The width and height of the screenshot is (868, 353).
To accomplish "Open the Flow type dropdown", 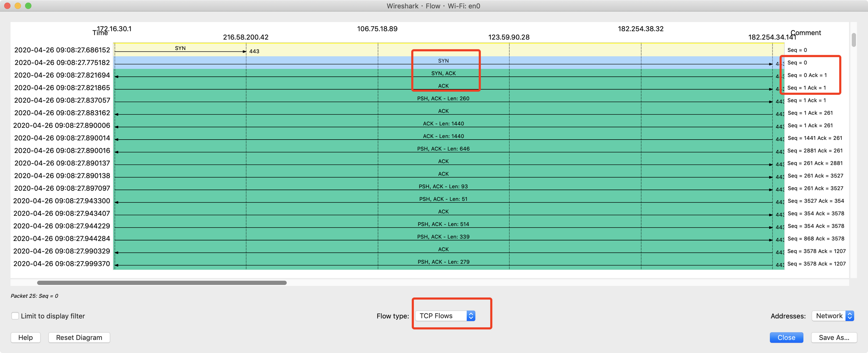I will tap(445, 316).
